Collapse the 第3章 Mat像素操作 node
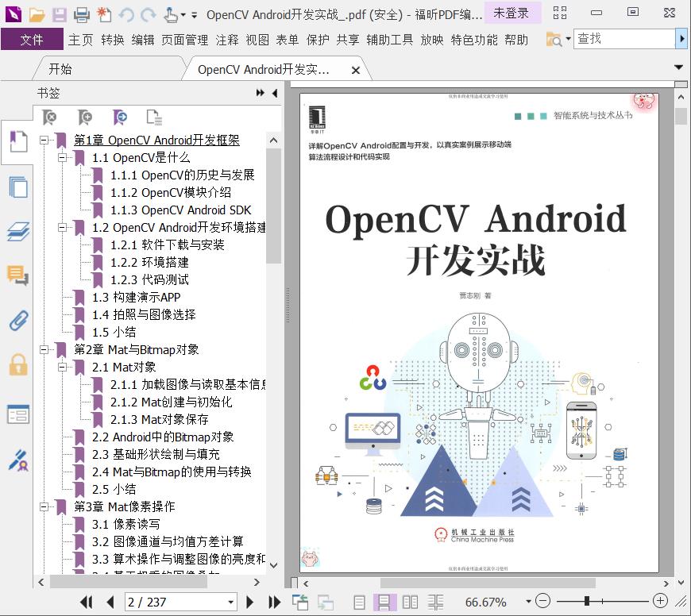The width and height of the screenshot is (691, 616). 44,506
